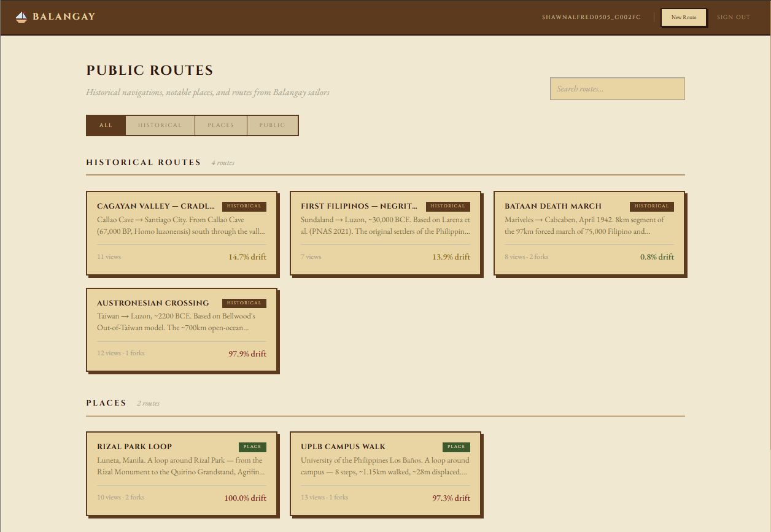Click the Luneta, Manila description text
The image size is (771, 532).
pyautogui.click(x=182, y=466)
